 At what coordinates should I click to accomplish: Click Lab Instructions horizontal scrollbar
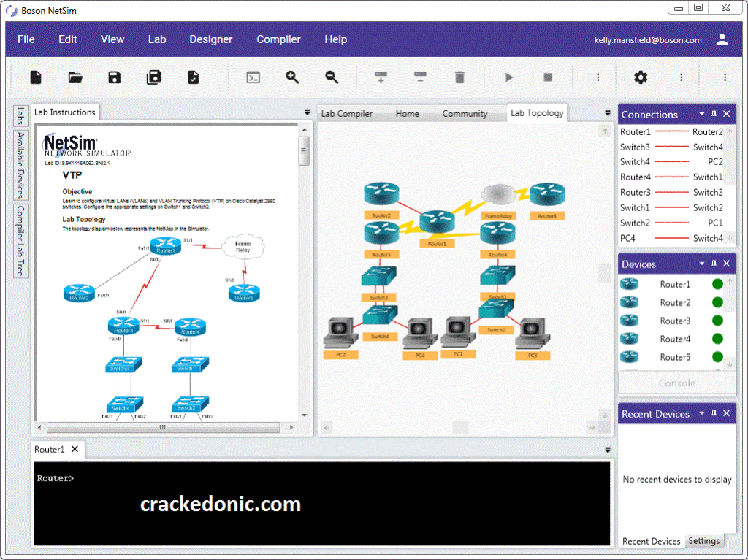pyautogui.click(x=164, y=427)
